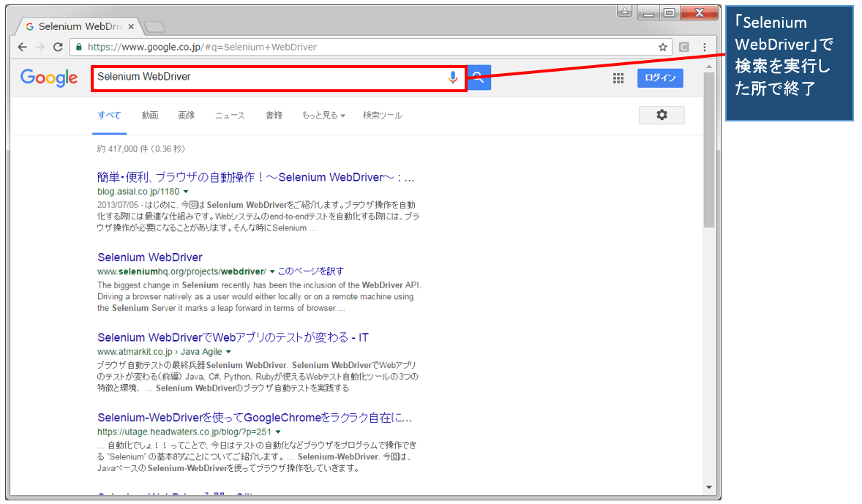Start voice search with microphone icon
The height and width of the screenshot is (504, 862).
(x=452, y=78)
